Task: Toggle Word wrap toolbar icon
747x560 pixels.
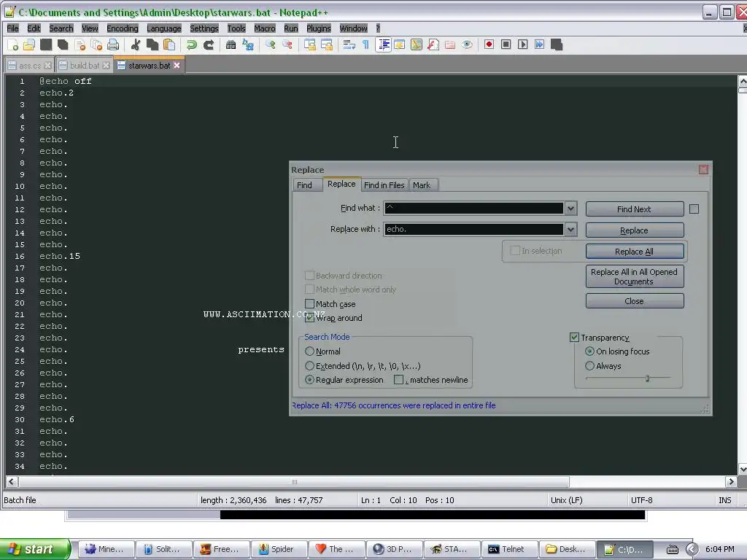Action: (x=349, y=44)
